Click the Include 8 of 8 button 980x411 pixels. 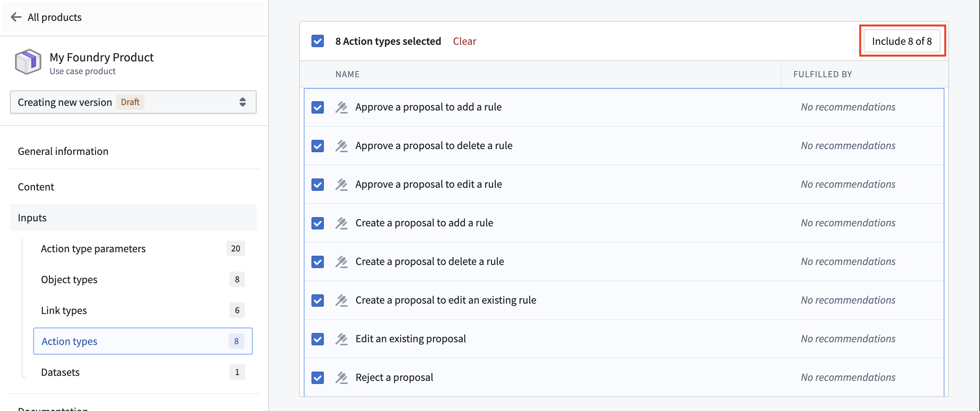coord(902,41)
